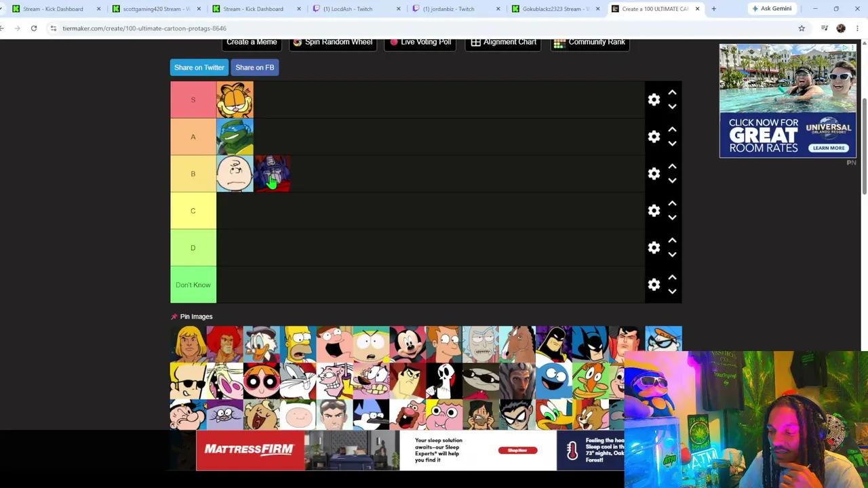The height and width of the screenshot is (488, 868).
Task: Click the Mattress Firm ad logo
Action: pos(250,450)
